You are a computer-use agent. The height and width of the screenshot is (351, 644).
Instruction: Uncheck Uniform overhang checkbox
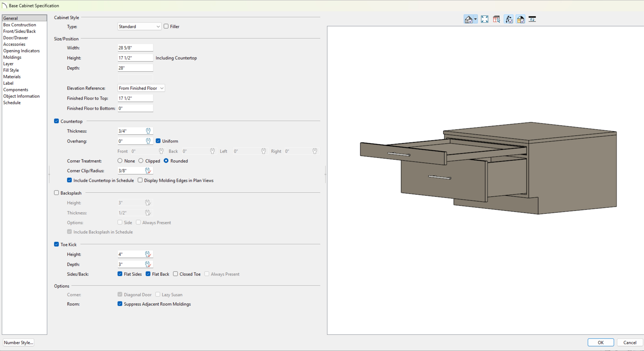(158, 141)
